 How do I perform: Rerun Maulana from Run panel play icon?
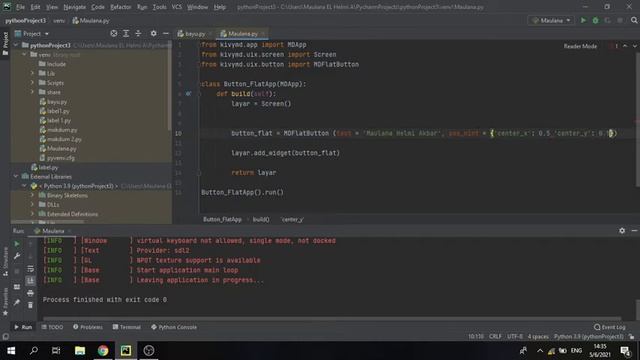tap(17, 244)
